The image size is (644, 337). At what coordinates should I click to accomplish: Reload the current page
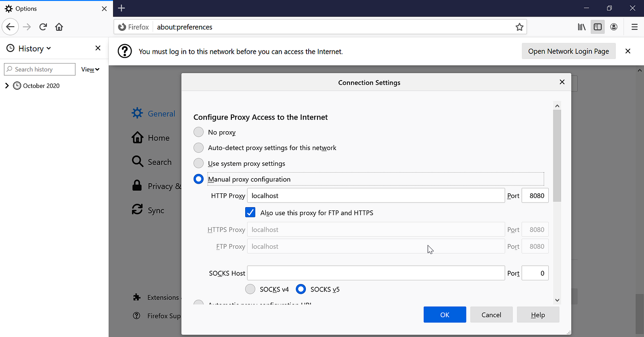(x=43, y=27)
